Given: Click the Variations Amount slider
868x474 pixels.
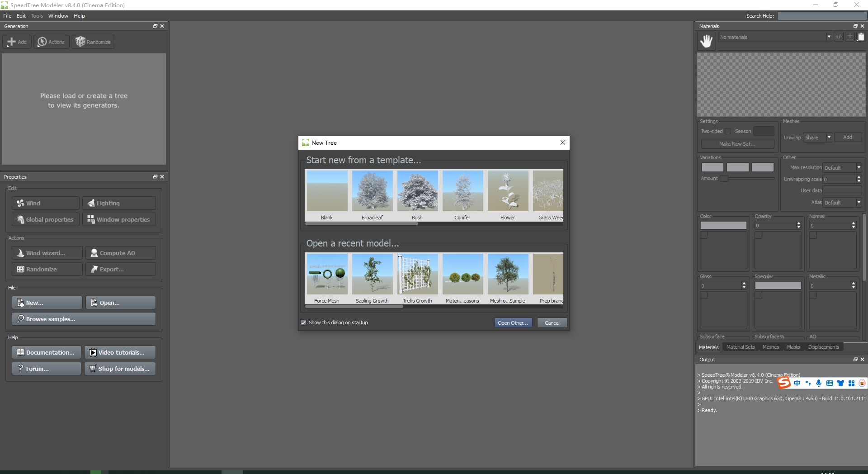Looking at the screenshot, I should pyautogui.click(x=748, y=179).
